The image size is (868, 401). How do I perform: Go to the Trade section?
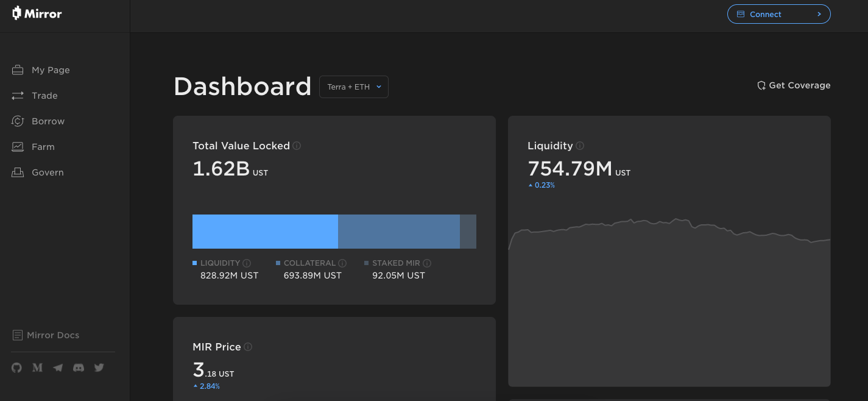pos(44,96)
